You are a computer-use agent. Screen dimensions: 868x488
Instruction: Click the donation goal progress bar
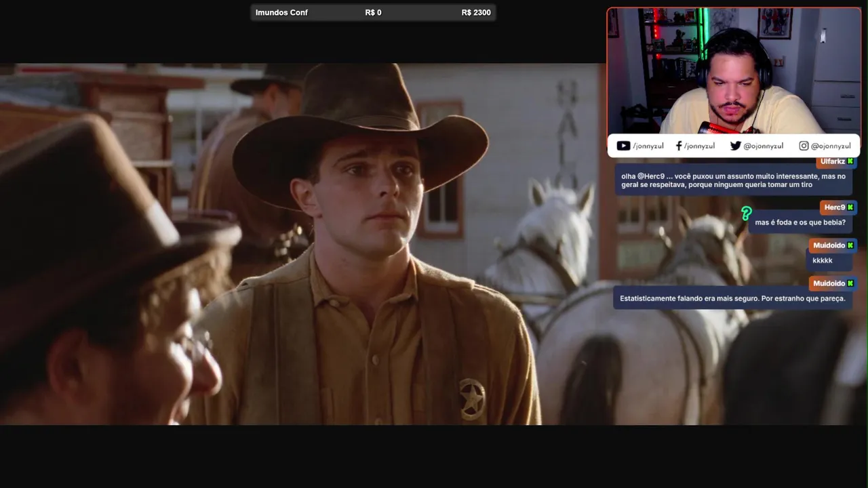tap(373, 13)
